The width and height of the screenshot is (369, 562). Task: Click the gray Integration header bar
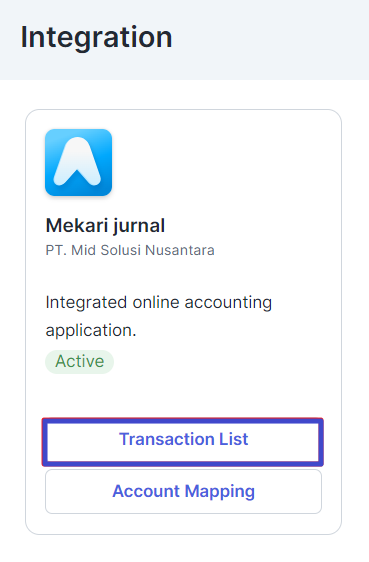[184, 40]
